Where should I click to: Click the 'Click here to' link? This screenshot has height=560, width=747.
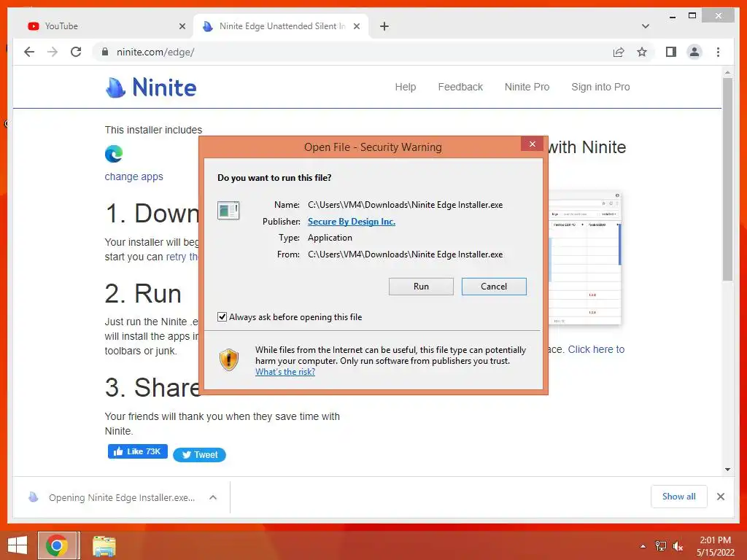pyautogui.click(x=596, y=349)
